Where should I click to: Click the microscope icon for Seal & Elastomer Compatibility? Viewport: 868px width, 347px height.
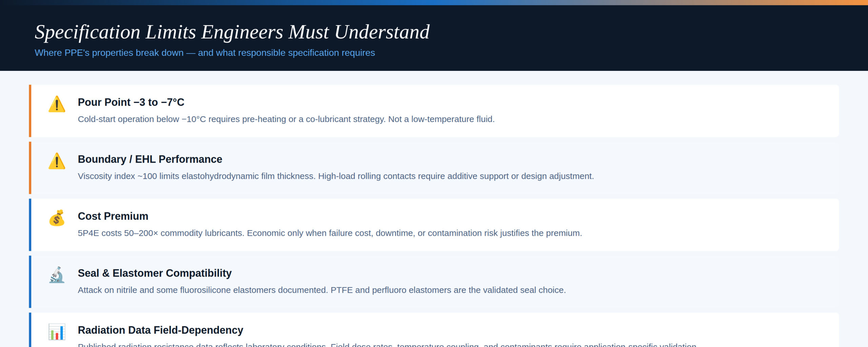point(57,275)
